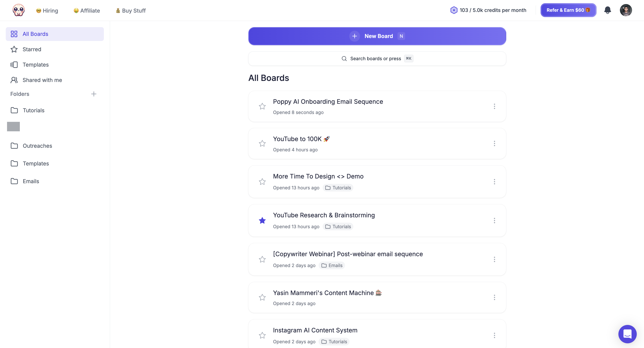
Task: Open options menu for More Time To Design board
Action: pos(494,182)
